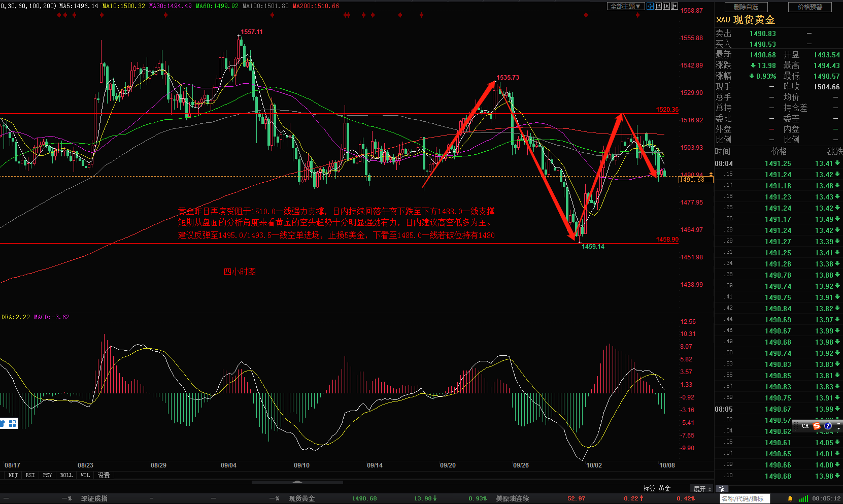Click the orange Sogou S input icon

click(x=817, y=426)
